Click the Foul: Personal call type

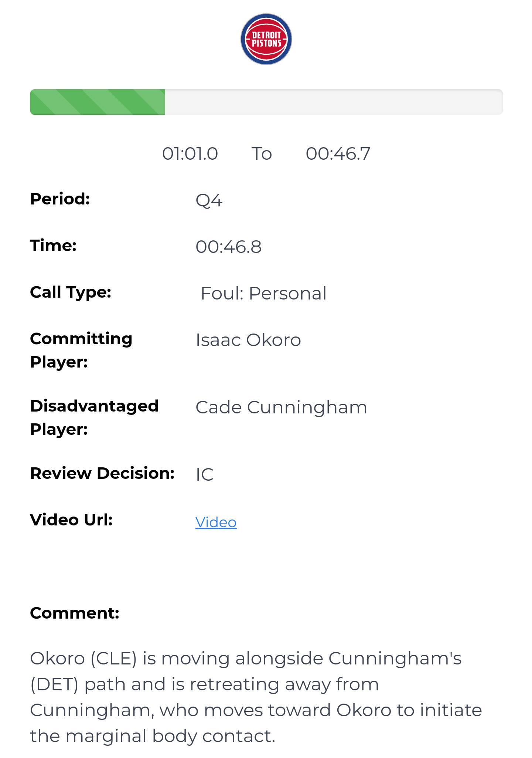tap(263, 293)
